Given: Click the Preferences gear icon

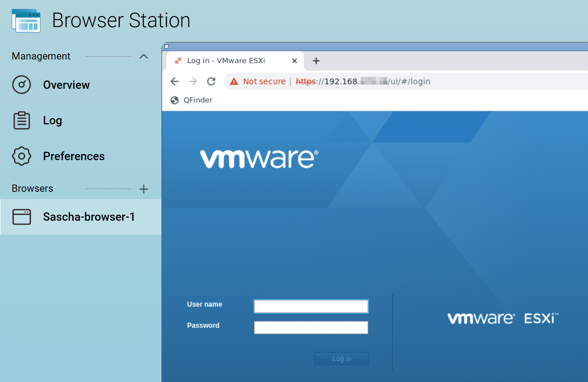Looking at the screenshot, I should pyautogui.click(x=22, y=156).
